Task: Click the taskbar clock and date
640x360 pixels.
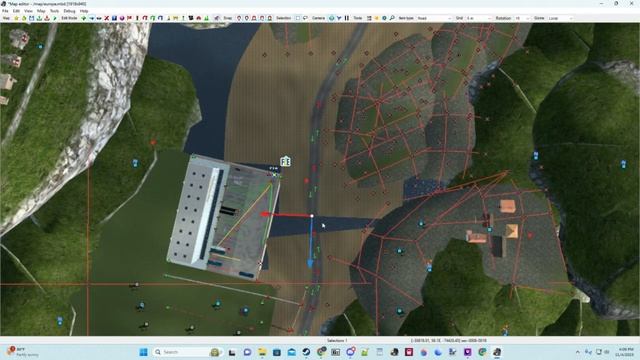Action: tap(625, 352)
